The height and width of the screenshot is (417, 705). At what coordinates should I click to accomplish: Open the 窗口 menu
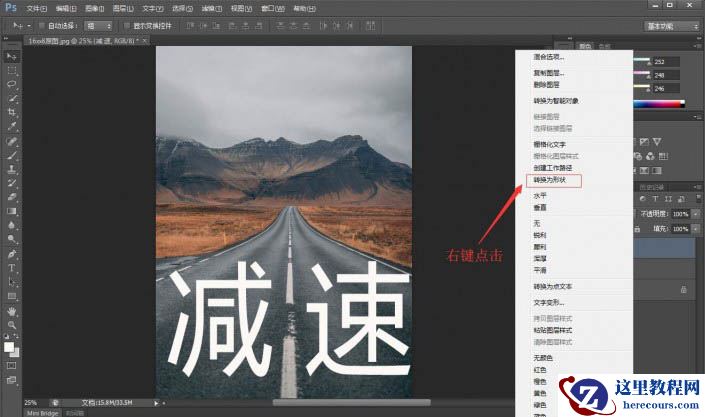click(x=273, y=9)
